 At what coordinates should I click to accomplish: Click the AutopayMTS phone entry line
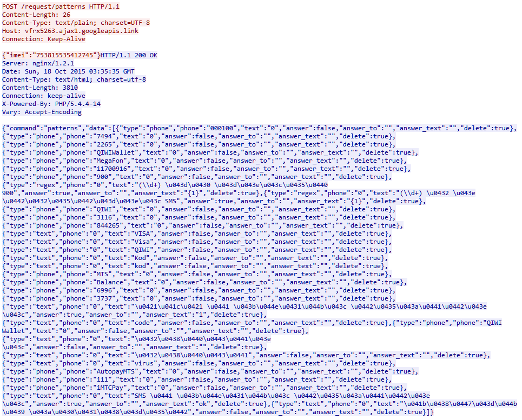(210, 371)
